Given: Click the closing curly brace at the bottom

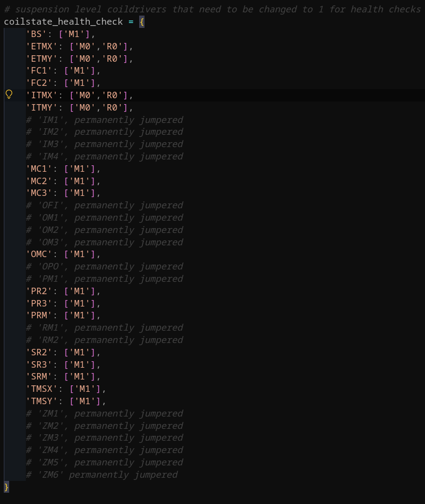Looking at the screenshot, I should (x=6, y=487).
